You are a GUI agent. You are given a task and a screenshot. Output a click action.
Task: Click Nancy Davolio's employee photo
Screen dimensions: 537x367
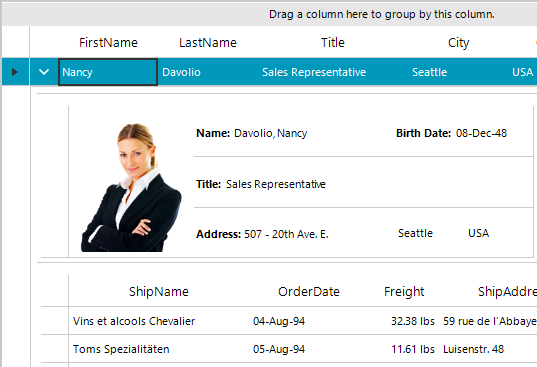click(x=132, y=188)
